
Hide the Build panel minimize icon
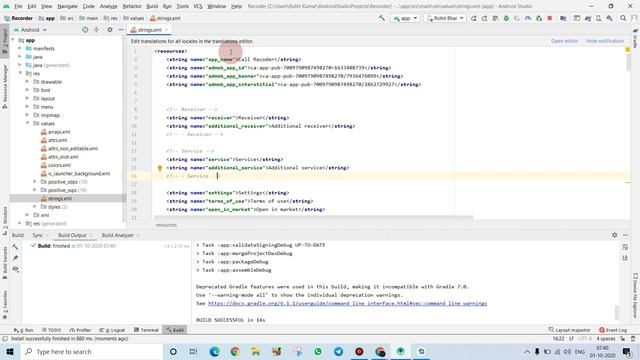626,235
